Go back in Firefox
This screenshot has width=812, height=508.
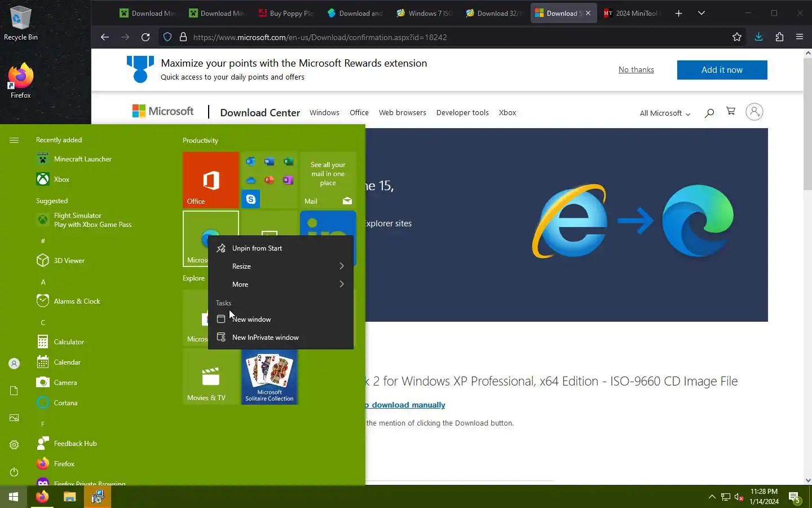[105, 37]
